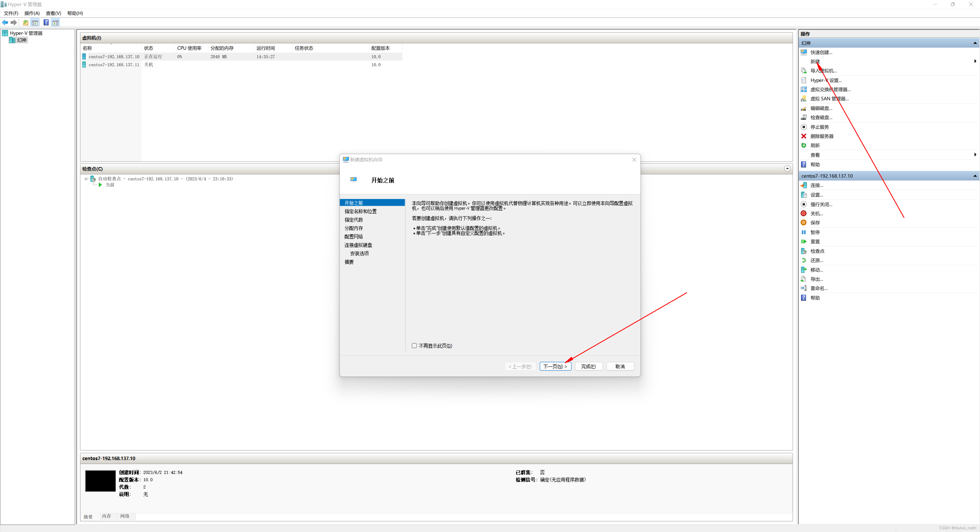Select the 当前 checkpoint node

pos(110,185)
